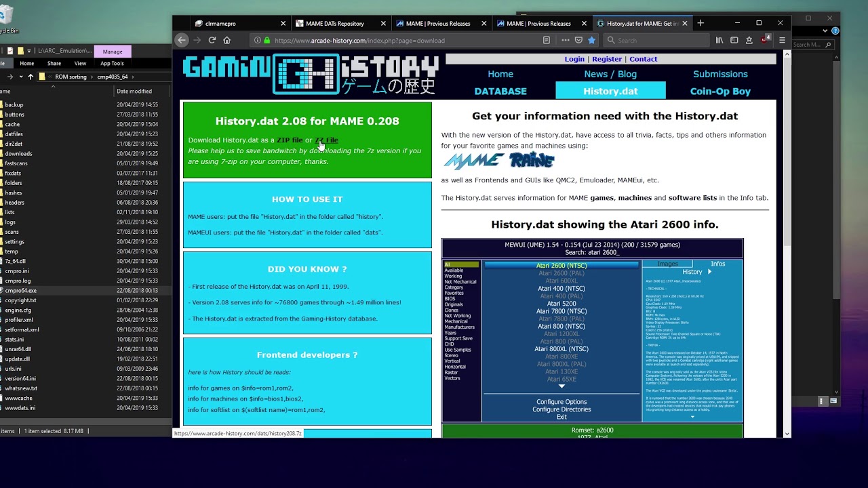Download History.dat as ZIP file
The width and height of the screenshot is (868, 488).
tap(290, 140)
